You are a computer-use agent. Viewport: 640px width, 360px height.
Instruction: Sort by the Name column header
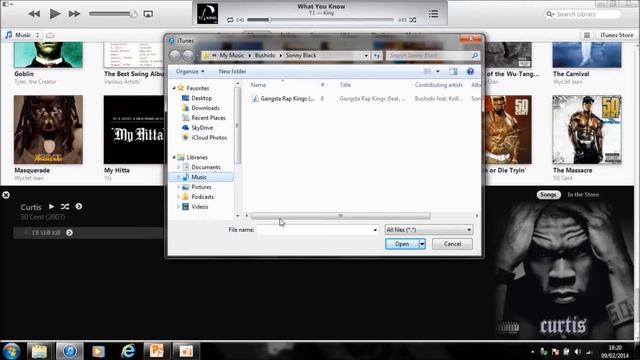point(258,85)
